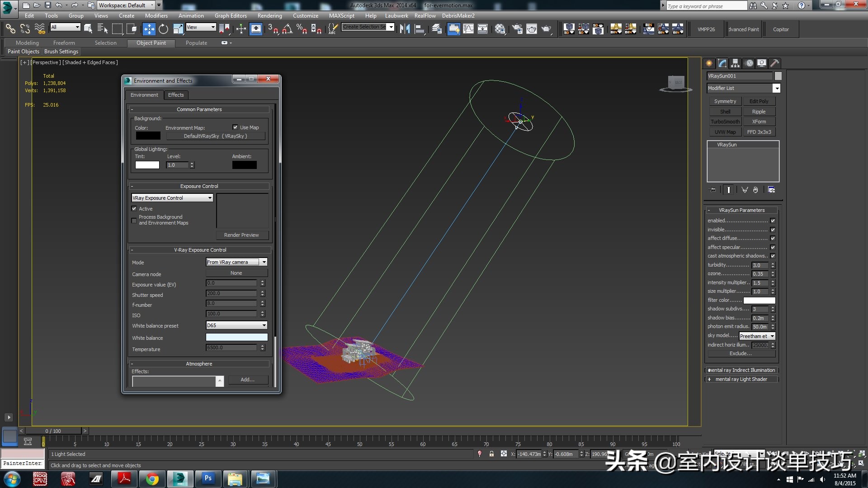Click the Render Preview button
The image size is (868, 488).
click(x=241, y=235)
